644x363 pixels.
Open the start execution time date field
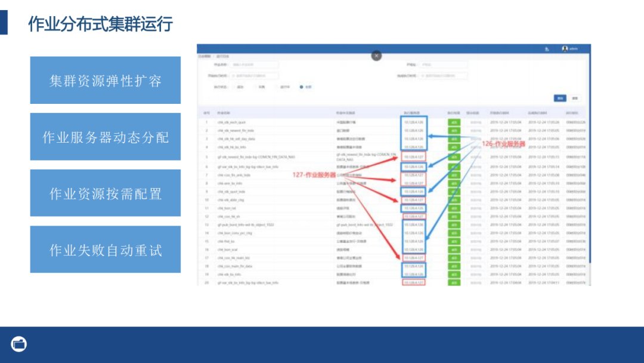tap(254, 76)
